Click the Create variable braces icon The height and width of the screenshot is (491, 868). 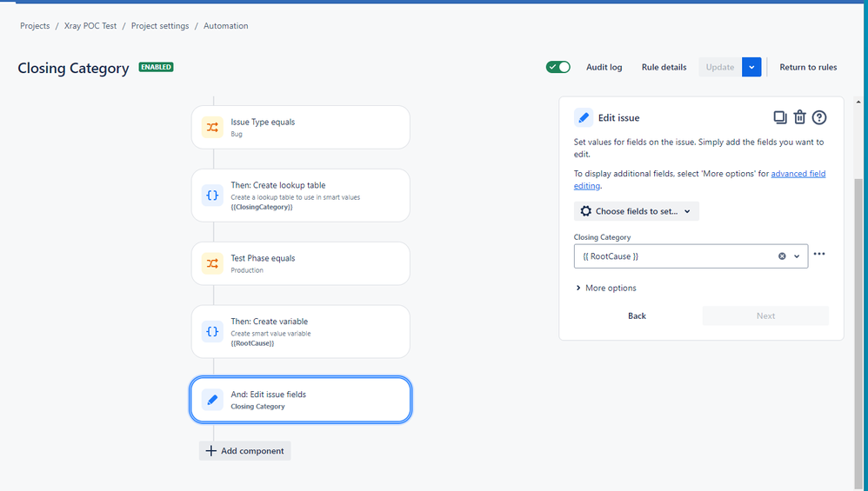pyautogui.click(x=212, y=332)
